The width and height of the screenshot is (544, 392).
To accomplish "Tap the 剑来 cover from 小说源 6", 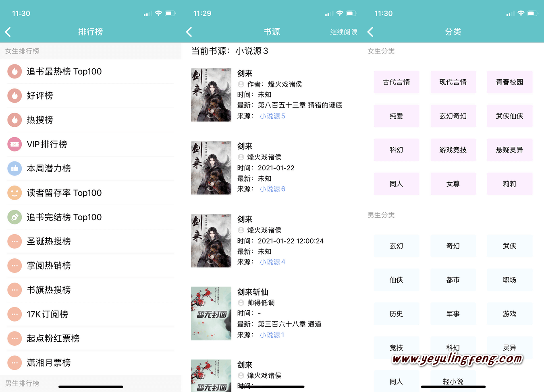I will coord(211,167).
